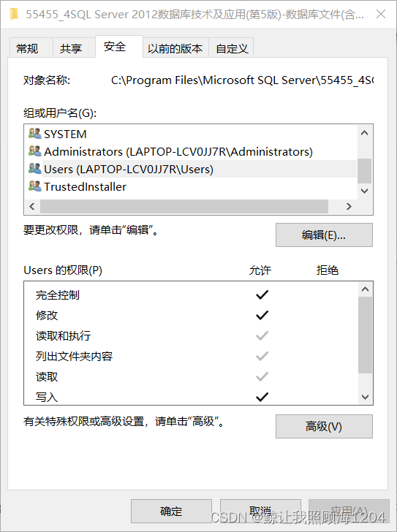Switch to the 共享 tab
Image resolution: width=397 pixels, height=532 pixels.
(71, 48)
